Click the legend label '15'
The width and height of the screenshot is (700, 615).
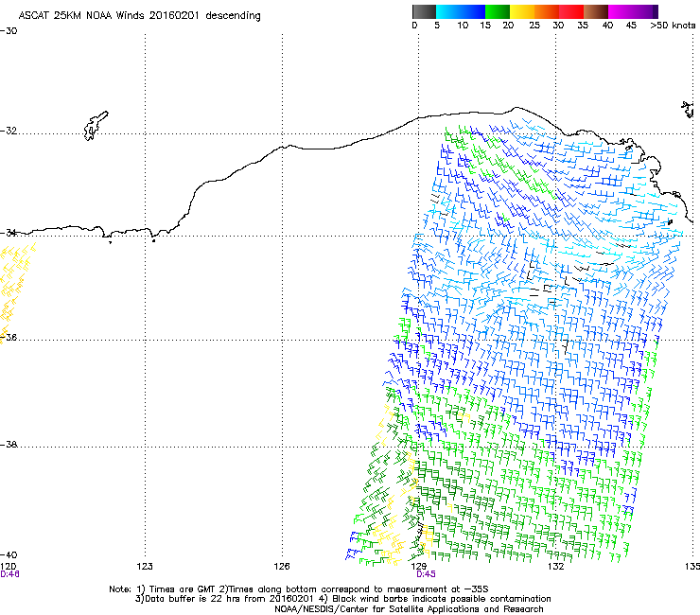coord(485,26)
